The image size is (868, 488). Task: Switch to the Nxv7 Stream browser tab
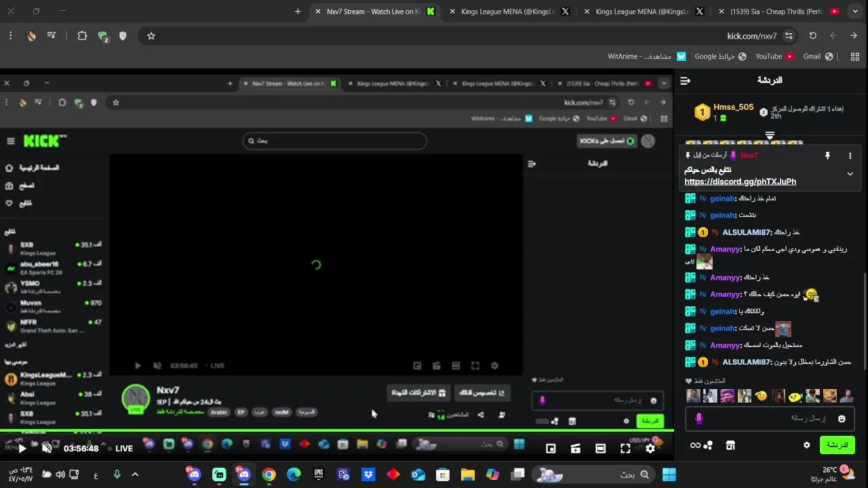click(374, 12)
